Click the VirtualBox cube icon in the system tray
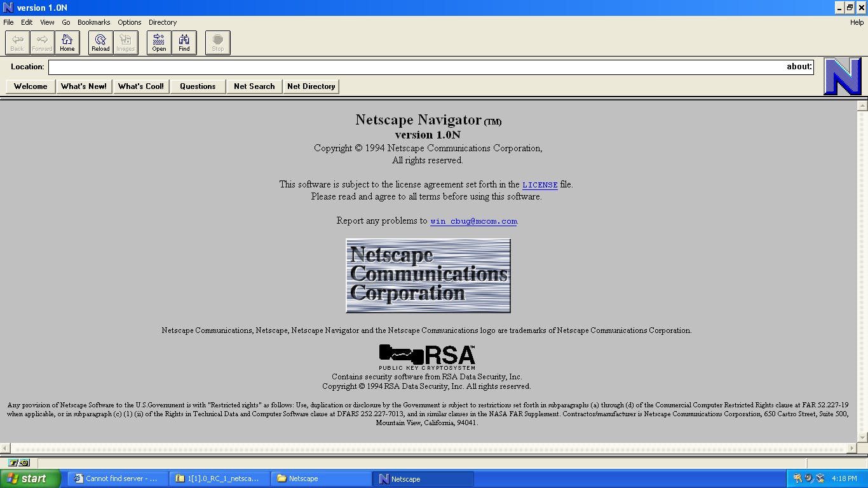868x488 pixels. (x=820, y=478)
